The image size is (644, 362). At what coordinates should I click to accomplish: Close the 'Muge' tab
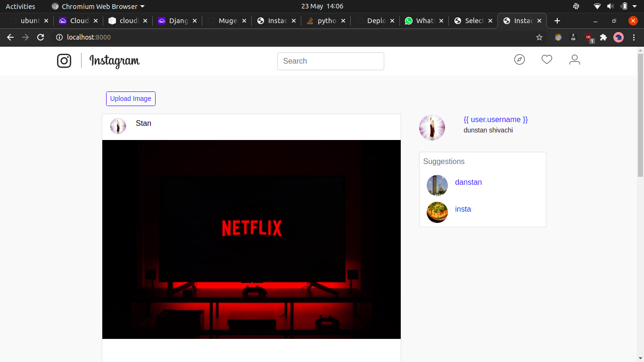(244, 21)
